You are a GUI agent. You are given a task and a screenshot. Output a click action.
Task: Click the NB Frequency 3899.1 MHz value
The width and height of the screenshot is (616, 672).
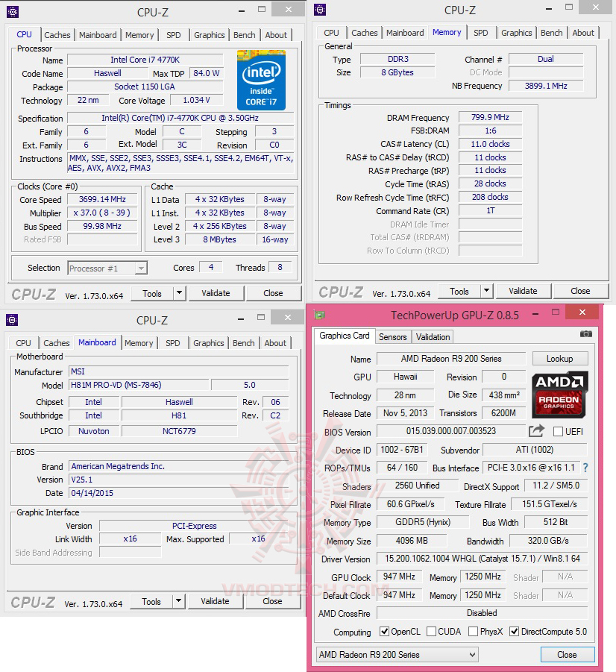click(x=546, y=86)
